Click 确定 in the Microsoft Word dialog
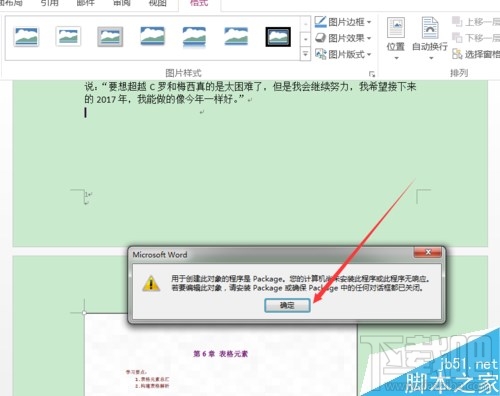 pos(287,305)
